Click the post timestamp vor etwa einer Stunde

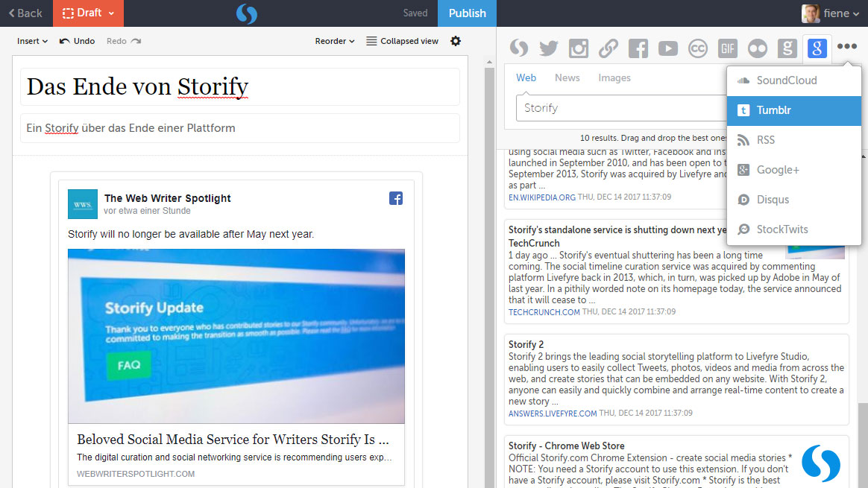tap(147, 211)
